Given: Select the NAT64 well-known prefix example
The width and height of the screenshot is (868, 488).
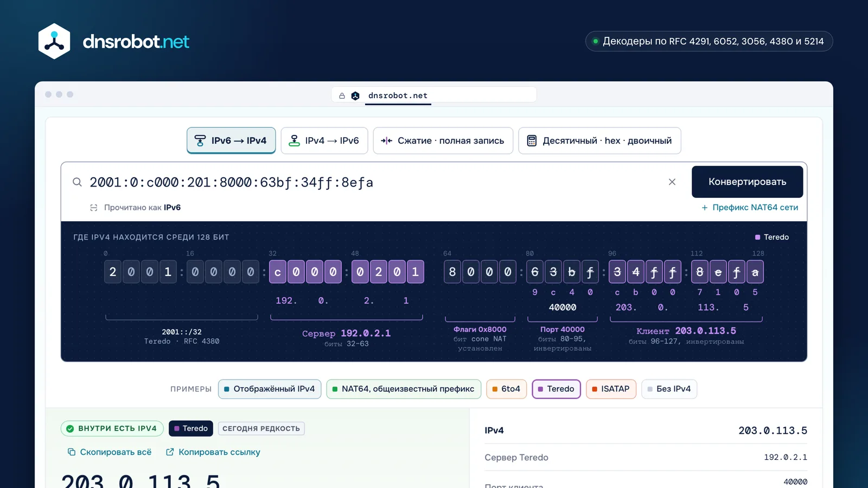Looking at the screenshot, I should click(x=404, y=389).
